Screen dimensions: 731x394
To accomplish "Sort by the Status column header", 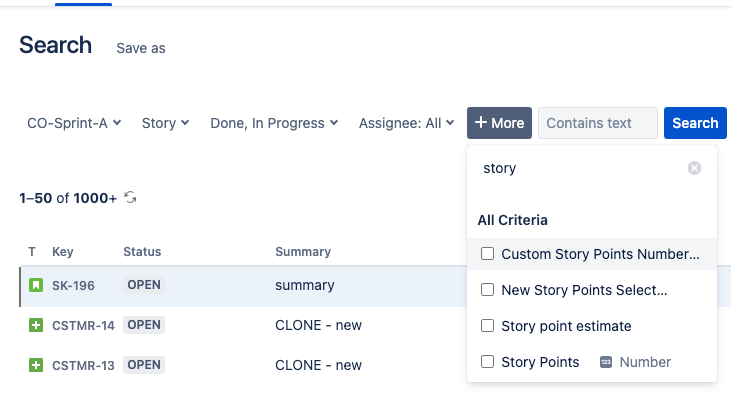I will 142,252.
